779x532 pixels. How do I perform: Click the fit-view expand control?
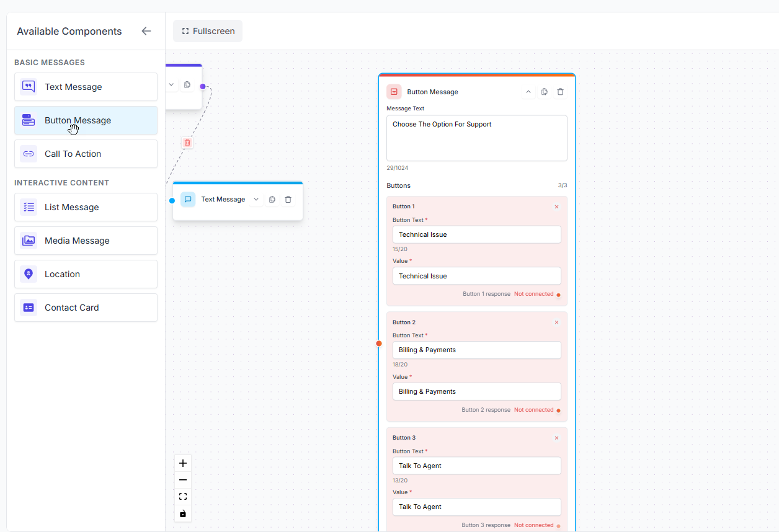[183, 496]
